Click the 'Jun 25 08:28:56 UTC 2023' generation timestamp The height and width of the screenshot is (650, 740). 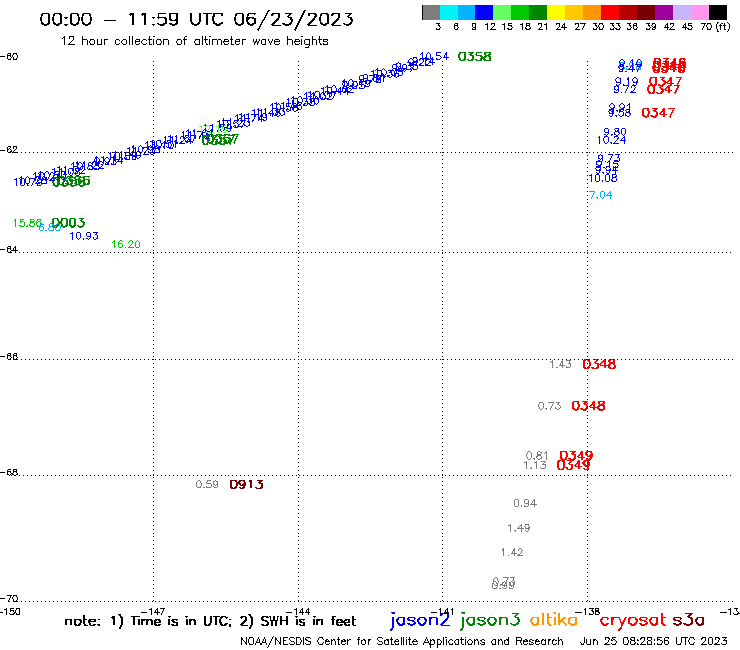654,641
